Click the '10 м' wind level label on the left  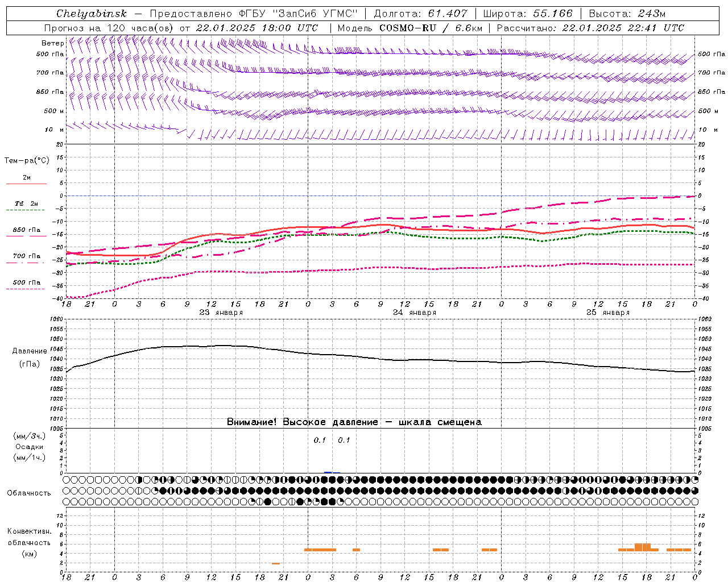point(55,130)
